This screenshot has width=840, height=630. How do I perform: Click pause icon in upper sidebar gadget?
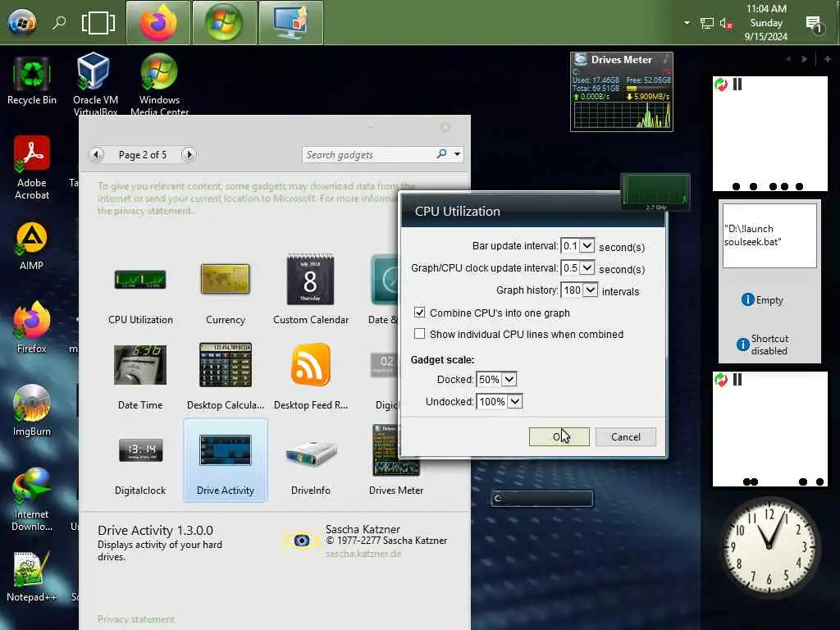click(x=737, y=84)
